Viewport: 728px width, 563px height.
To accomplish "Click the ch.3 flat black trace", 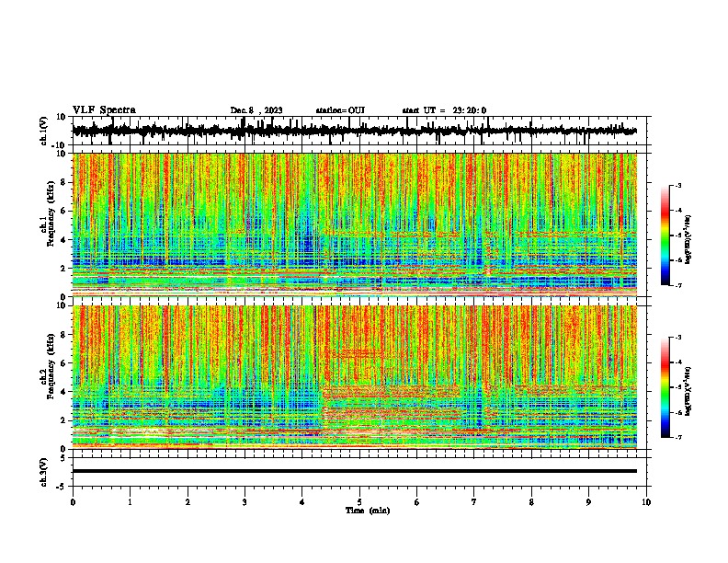I will (x=355, y=471).
